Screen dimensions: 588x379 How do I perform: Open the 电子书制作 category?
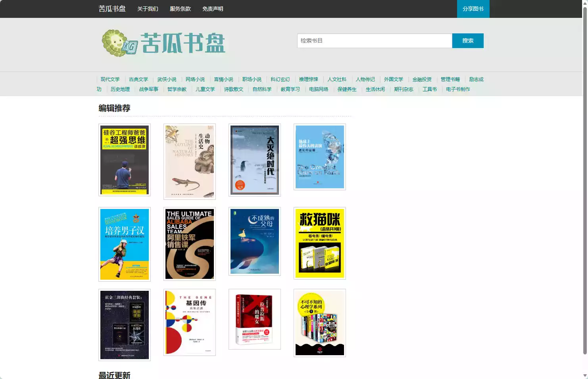[x=458, y=89]
